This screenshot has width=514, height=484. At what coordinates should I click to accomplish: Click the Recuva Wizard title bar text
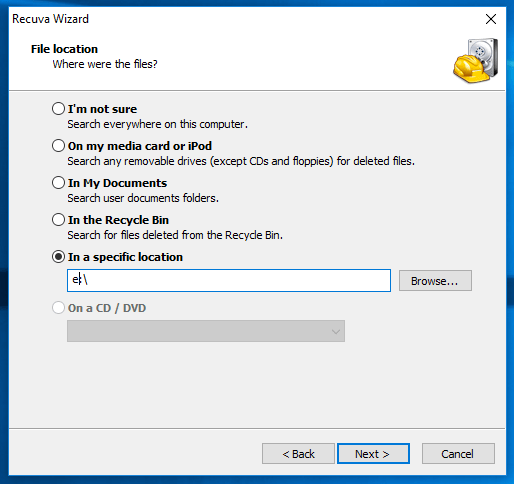tap(50, 19)
